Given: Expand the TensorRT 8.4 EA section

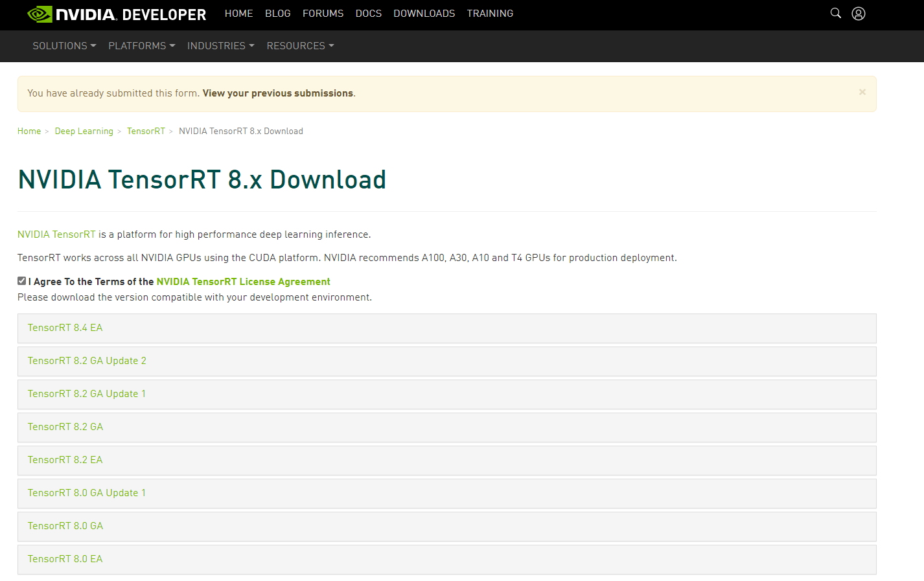Looking at the screenshot, I should coord(65,328).
